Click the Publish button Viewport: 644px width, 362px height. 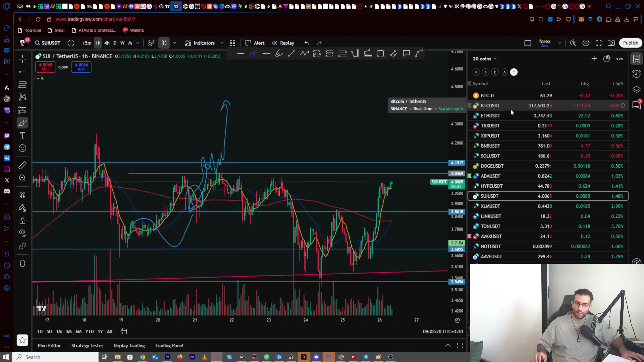(x=631, y=43)
